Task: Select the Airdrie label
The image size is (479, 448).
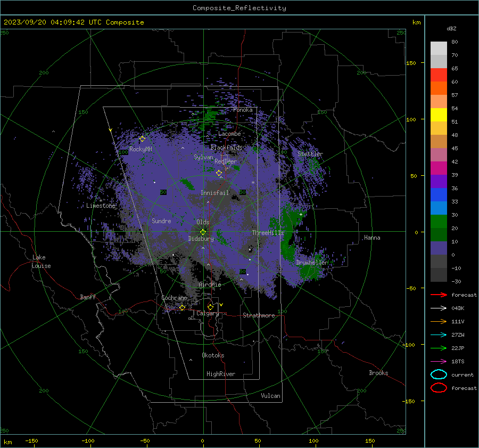Action: (x=210, y=284)
